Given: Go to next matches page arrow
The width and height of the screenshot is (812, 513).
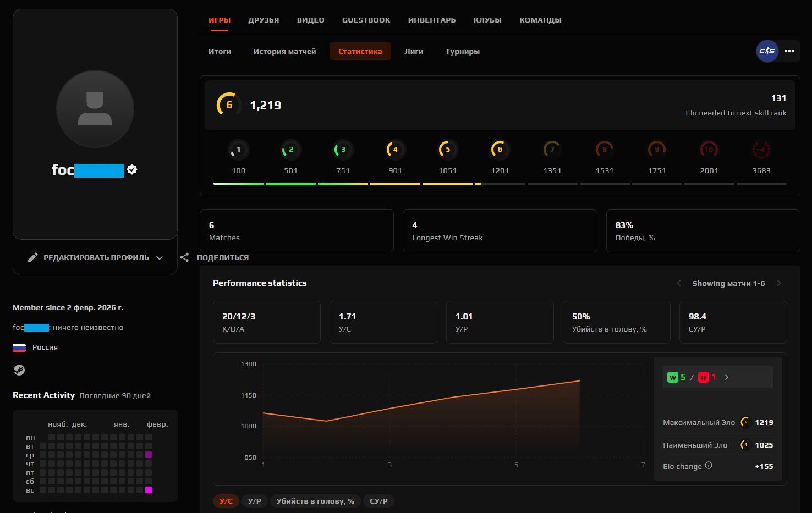Looking at the screenshot, I should 779,283.
